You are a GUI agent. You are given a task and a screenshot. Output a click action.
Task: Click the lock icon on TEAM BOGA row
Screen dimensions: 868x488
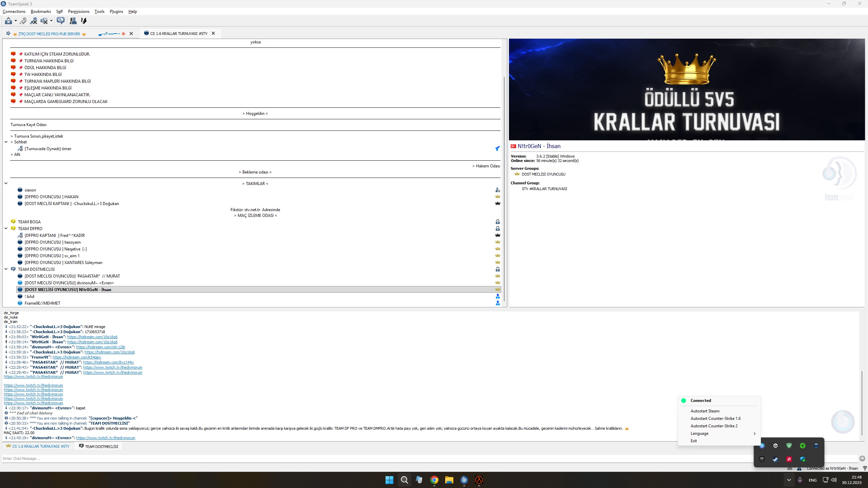click(498, 222)
